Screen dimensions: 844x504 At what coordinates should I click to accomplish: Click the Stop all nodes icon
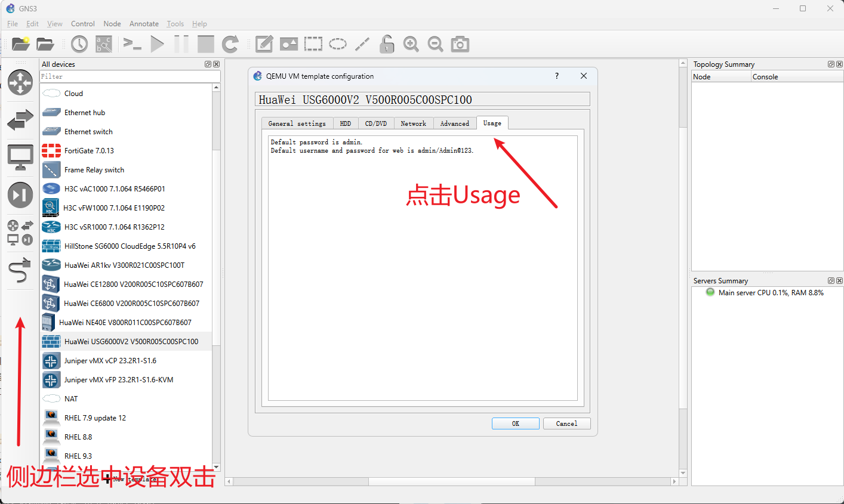coord(206,44)
